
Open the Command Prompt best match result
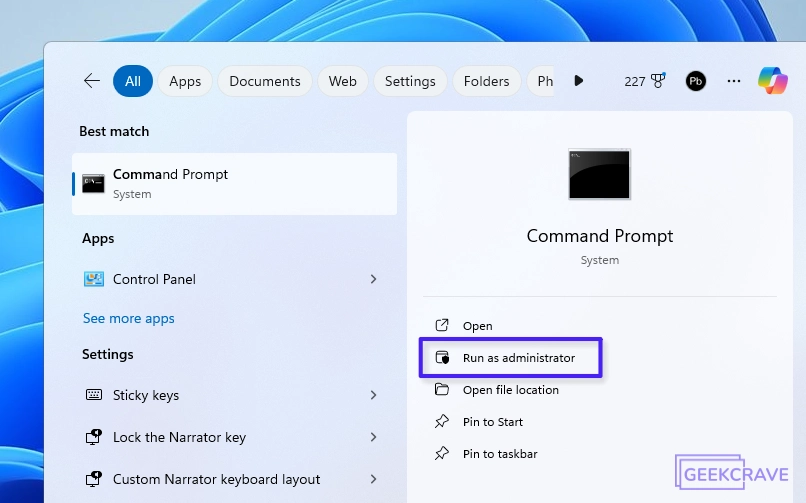pos(234,184)
